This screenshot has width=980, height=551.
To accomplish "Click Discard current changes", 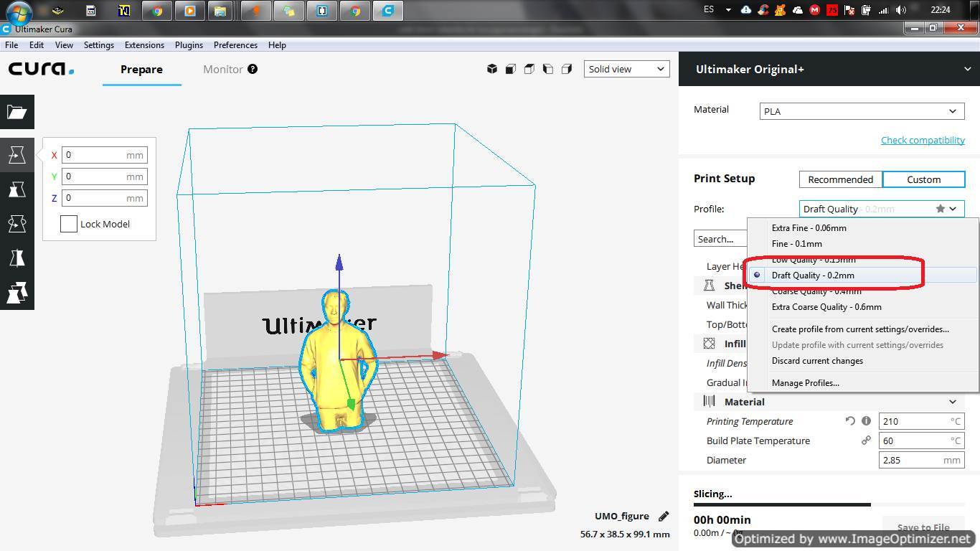I will [x=862, y=360].
